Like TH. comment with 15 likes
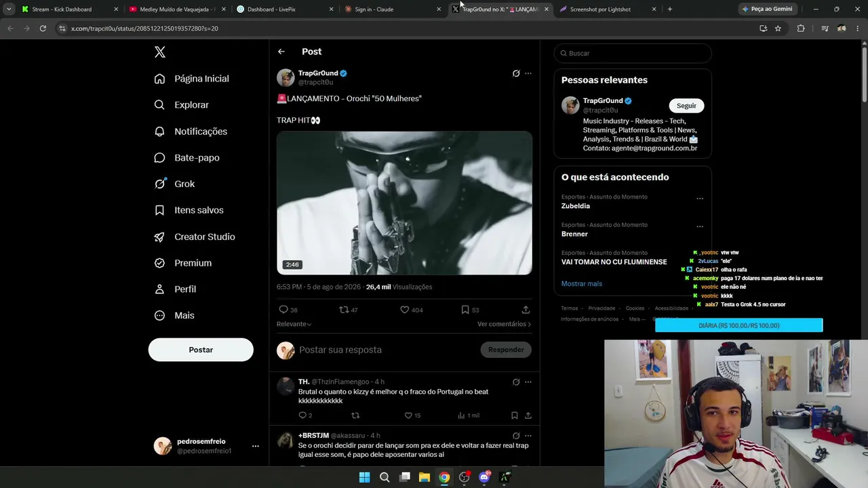Image resolution: width=868 pixels, height=488 pixels. (412, 415)
